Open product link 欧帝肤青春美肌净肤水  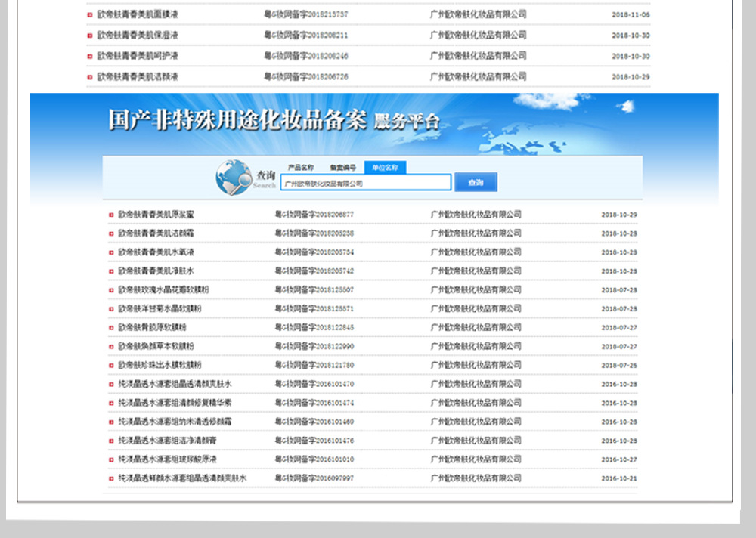pos(156,271)
